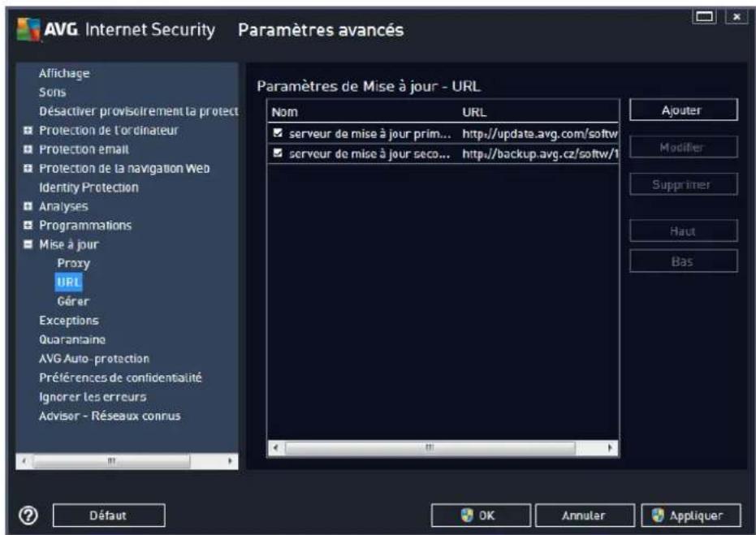The image size is (756, 535).
Task: Confirm with the OK button
Action: 481,516
